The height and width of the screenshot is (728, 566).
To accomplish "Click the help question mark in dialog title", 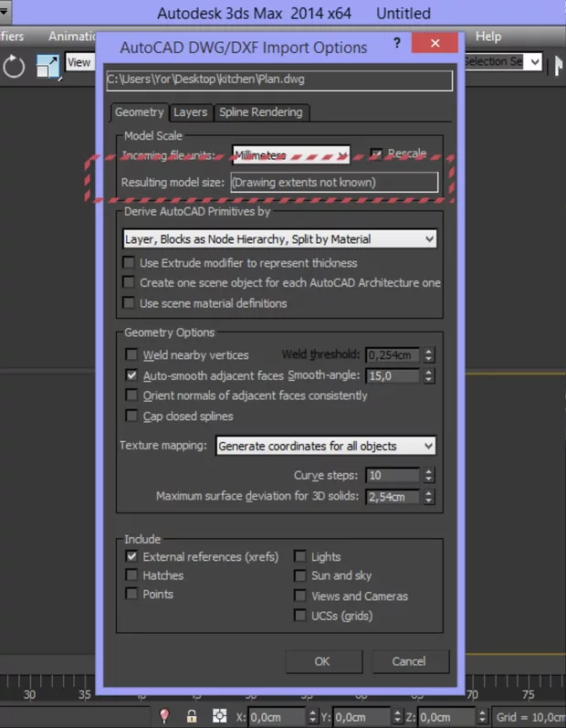I will coord(397,43).
